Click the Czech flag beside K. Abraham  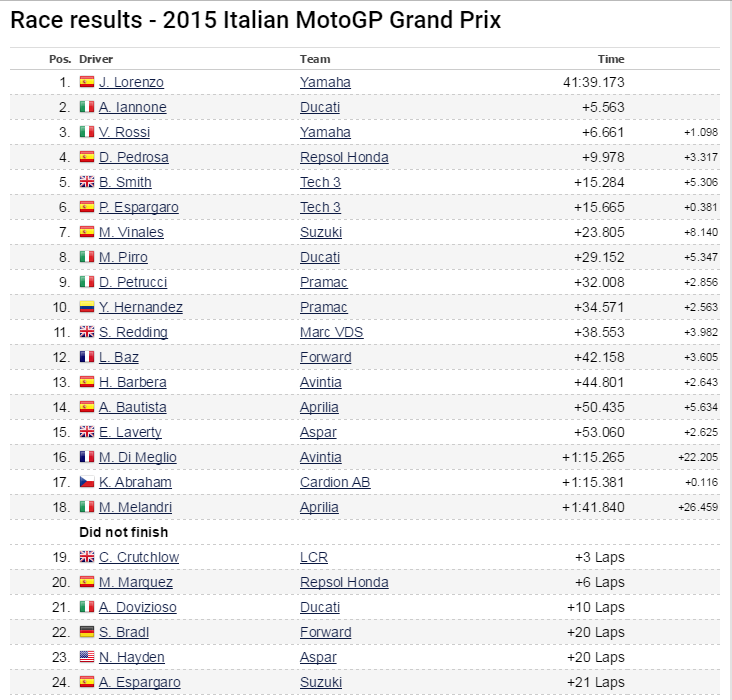[x=87, y=482]
